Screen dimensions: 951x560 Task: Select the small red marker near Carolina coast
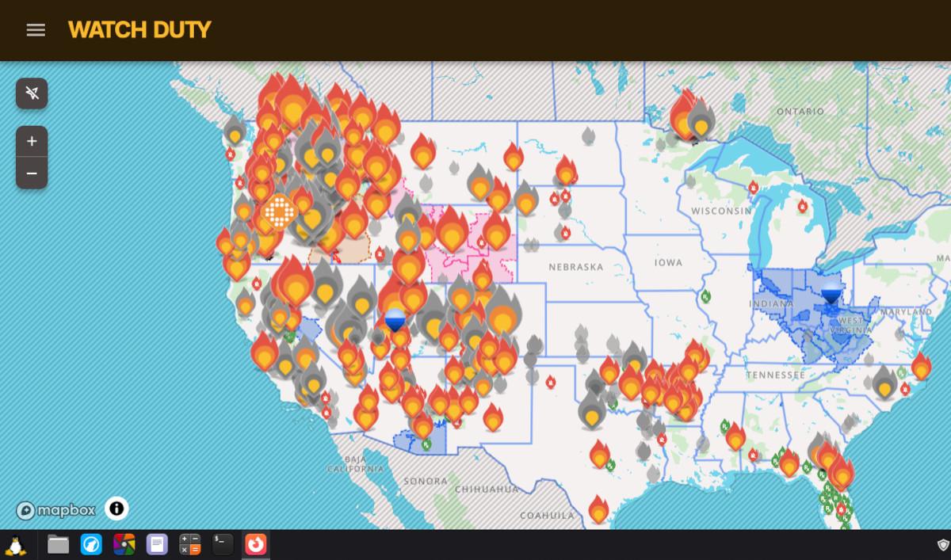click(905, 388)
